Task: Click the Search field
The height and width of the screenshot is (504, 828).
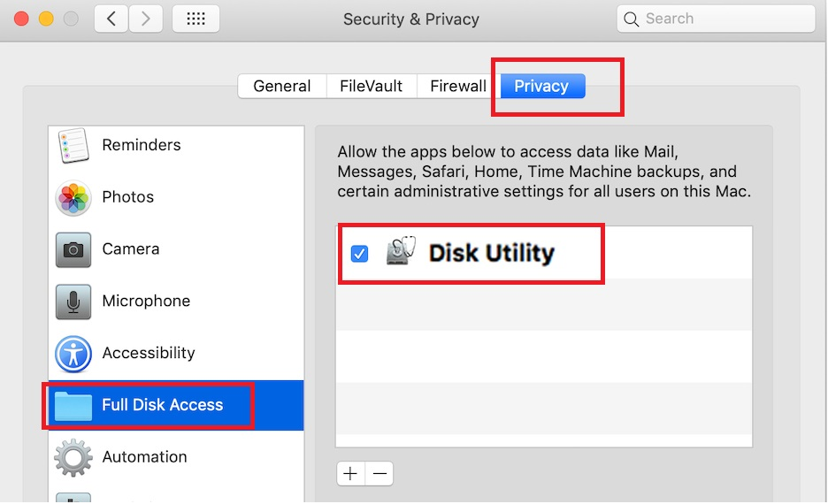Action: (716, 19)
